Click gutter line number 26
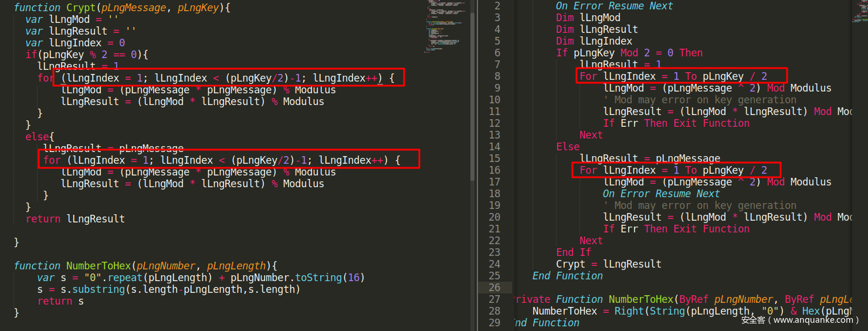Screen dimensions: 868x331 [494, 288]
